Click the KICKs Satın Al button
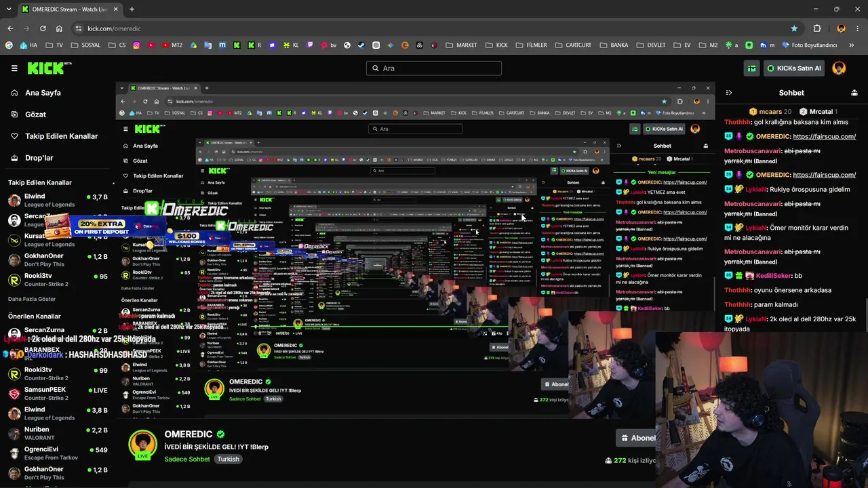This screenshot has height=488, width=868. click(794, 68)
